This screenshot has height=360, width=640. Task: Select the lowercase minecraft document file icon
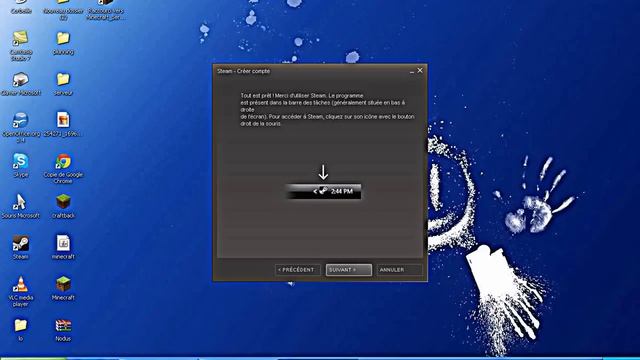click(63, 243)
